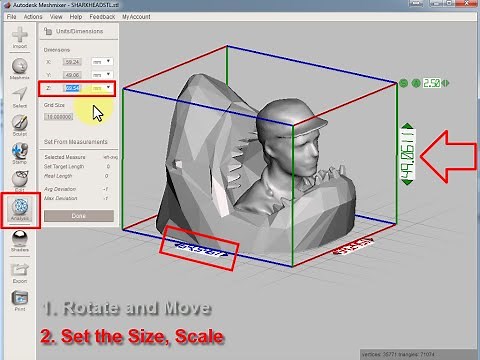Open the View menu

click(56, 17)
